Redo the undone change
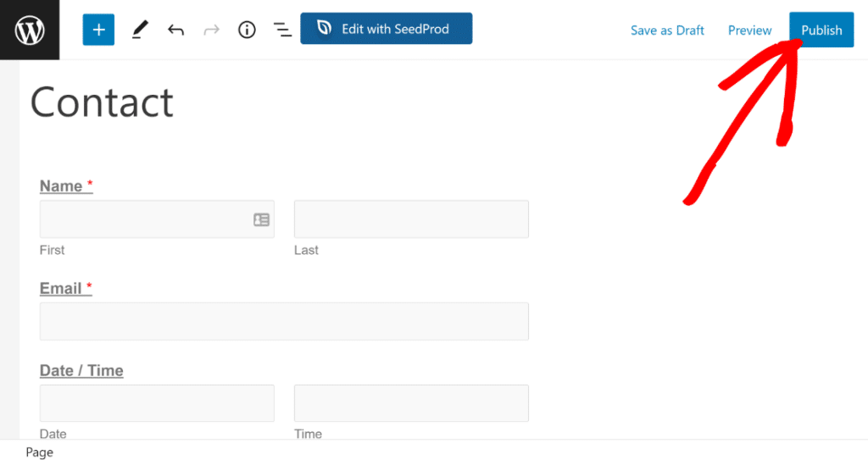 [x=211, y=30]
